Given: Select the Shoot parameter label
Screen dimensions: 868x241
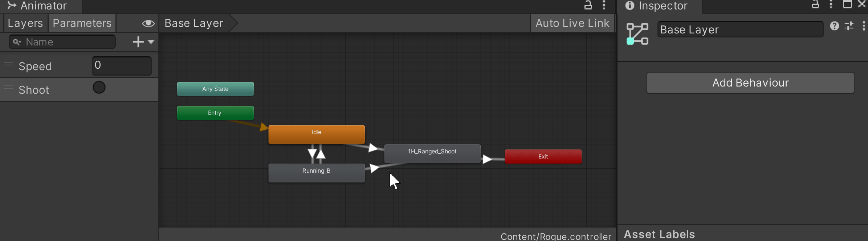Looking at the screenshot, I should [x=34, y=90].
